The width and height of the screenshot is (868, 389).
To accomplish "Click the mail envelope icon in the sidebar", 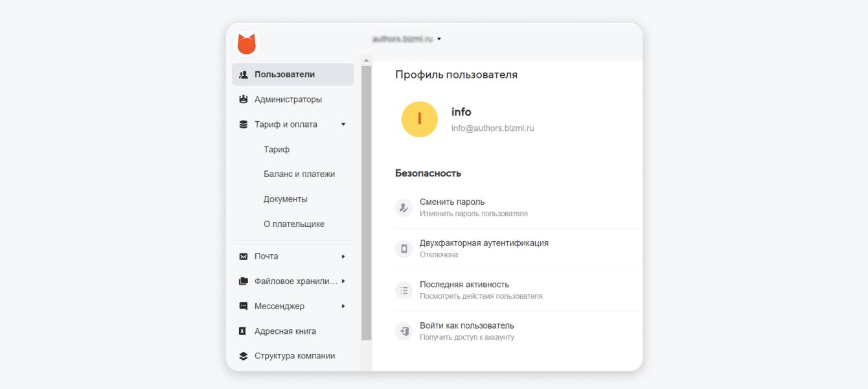I will pyautogui.click(x=244, y=257).
